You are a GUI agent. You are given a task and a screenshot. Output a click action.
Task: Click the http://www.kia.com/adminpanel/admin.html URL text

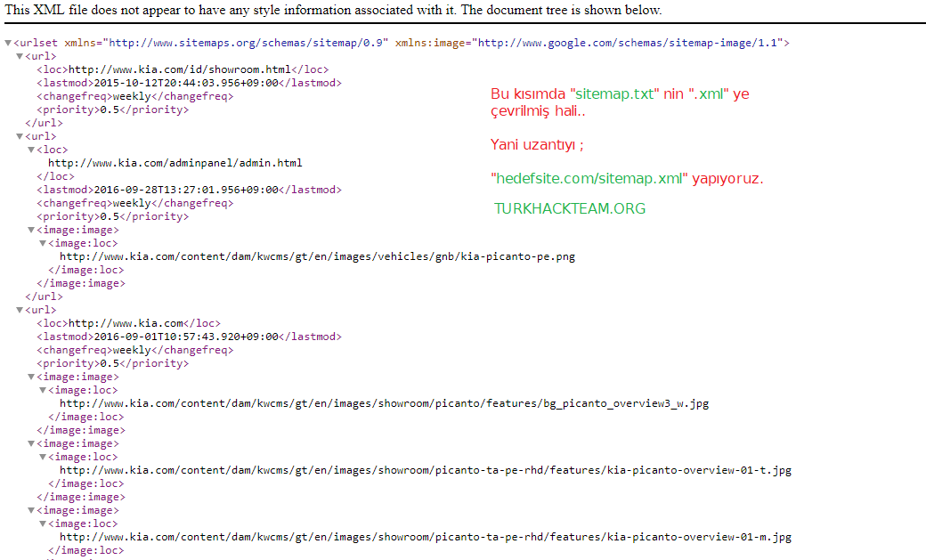[175, 163]
